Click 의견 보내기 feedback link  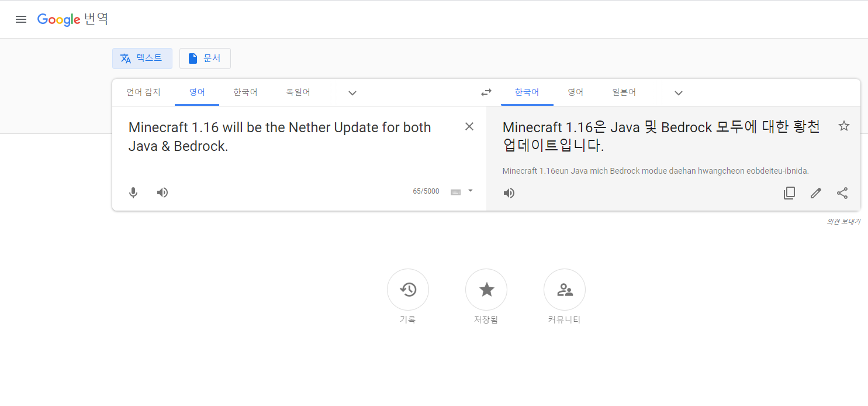(x=843, y=222)
